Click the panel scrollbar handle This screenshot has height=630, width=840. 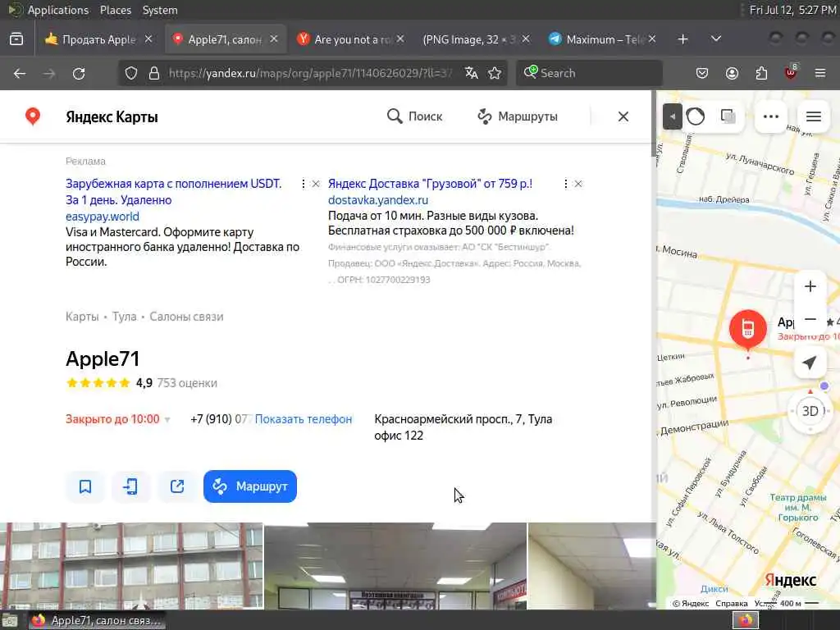(x=654, y=123)
